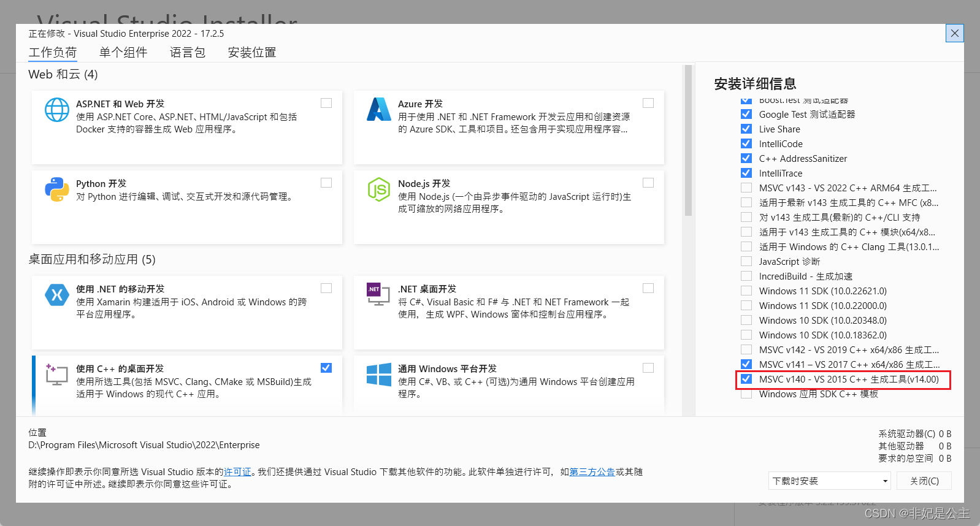Check Windows 10 SDK (10.0.20348.0)
The image size is (980, 526).
point(746,320)
